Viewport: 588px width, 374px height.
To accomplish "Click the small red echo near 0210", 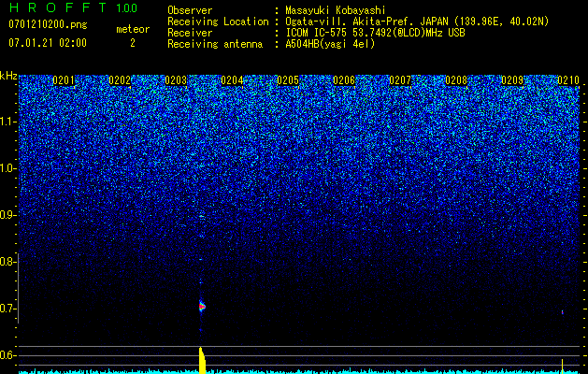I will point(562,312).
